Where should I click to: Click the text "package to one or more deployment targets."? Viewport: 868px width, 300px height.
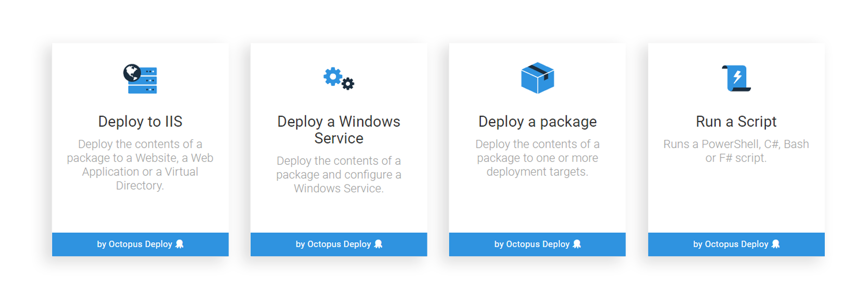(537, 165)
